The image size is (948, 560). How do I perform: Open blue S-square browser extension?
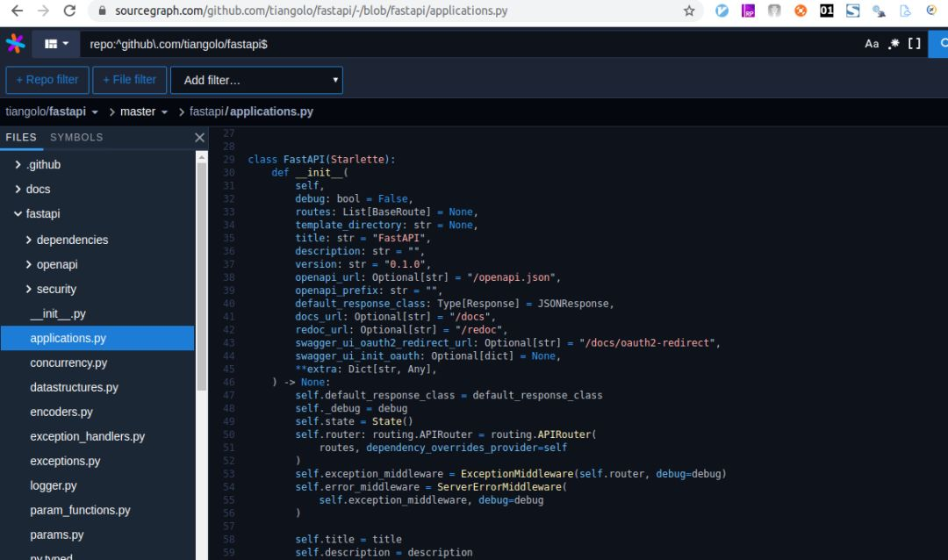pyautogui.click(x=852, y=11)
